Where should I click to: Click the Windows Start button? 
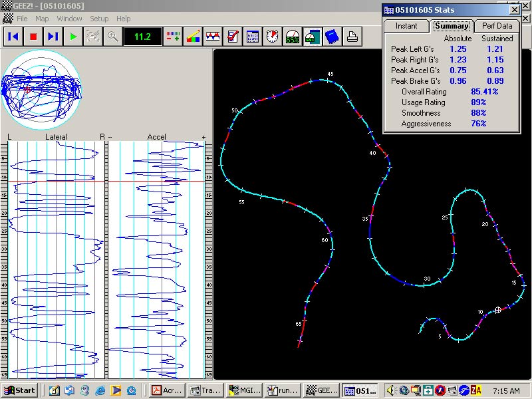[x=20, y=390]
